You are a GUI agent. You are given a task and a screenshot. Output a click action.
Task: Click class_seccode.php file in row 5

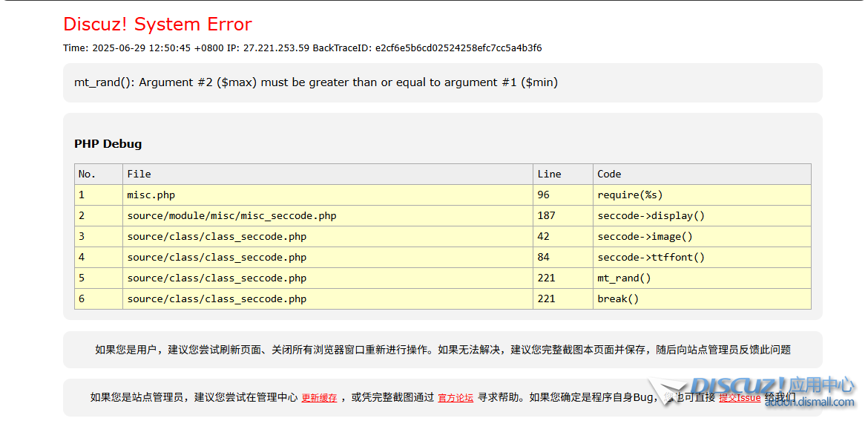pos(328,278)
